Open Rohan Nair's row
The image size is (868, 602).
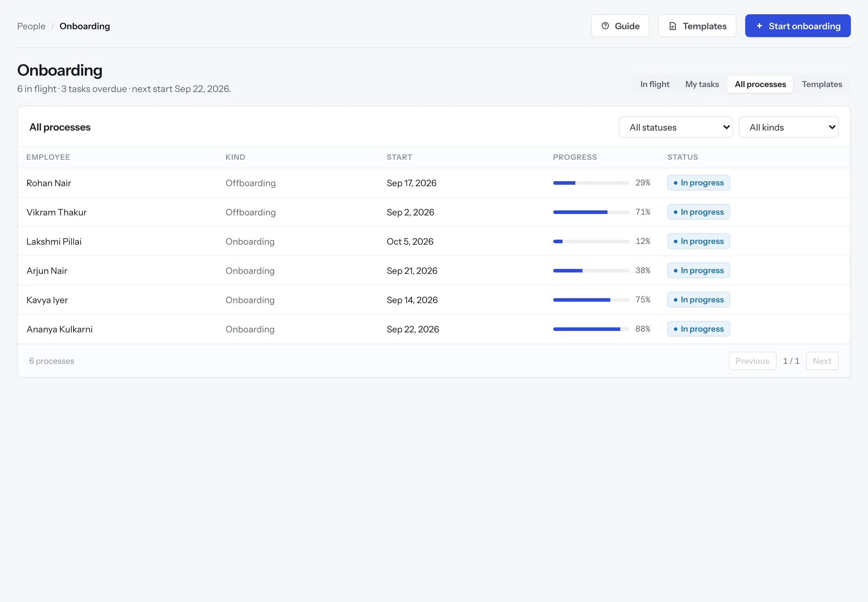(x=434, y=183)
